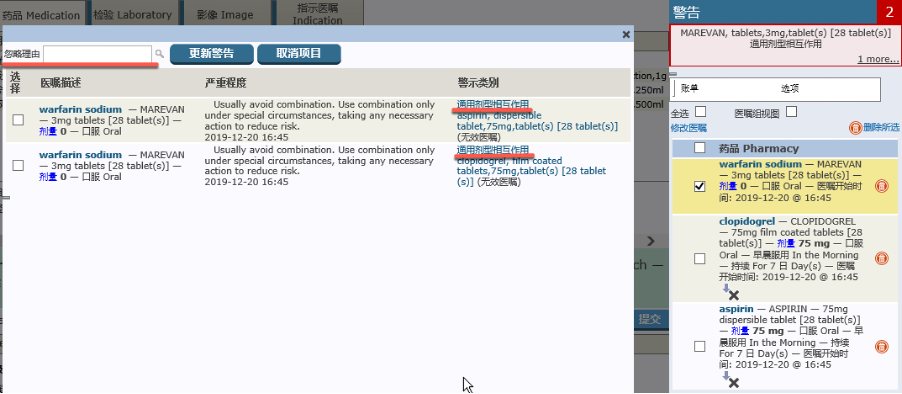Screen dimensions: 902x394
Task: Delete the warfarin sodium order with red icon
Action: click(x=881, y=186)
